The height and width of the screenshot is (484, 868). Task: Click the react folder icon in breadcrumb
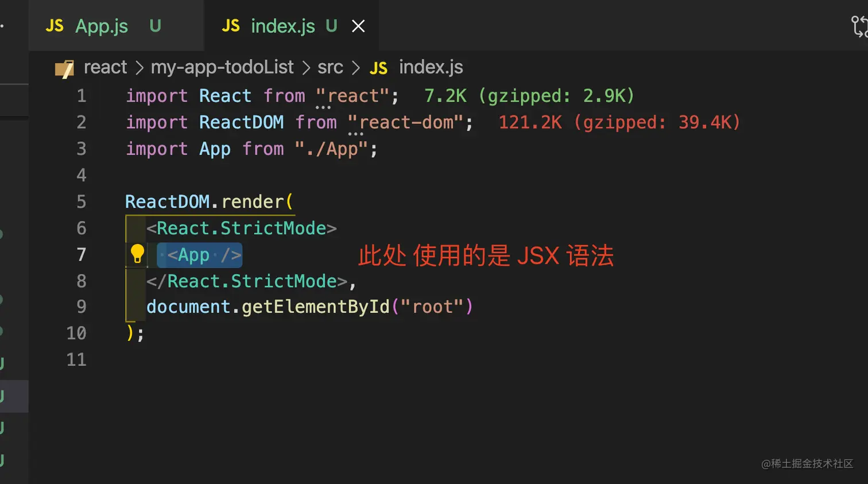64,69
